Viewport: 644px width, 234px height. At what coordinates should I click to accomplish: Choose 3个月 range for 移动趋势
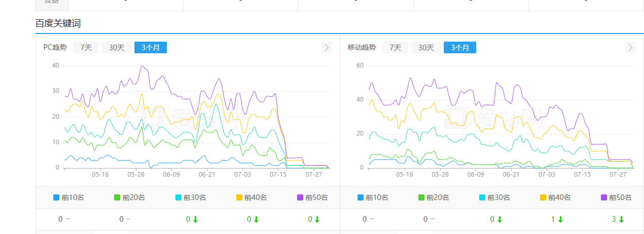[460, 47]
